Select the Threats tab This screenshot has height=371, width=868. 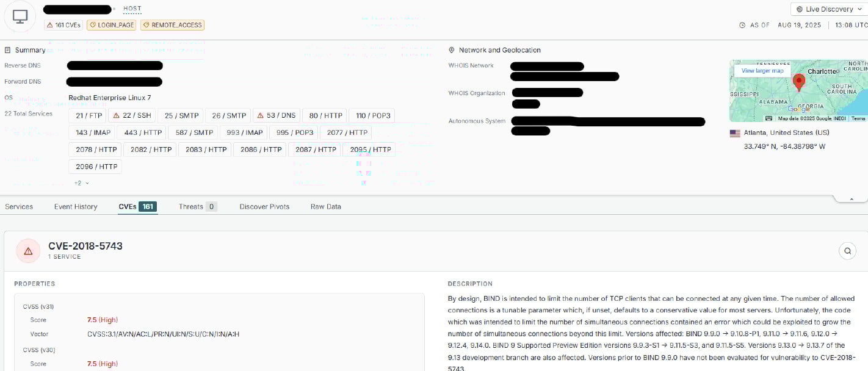coord(198,207)
